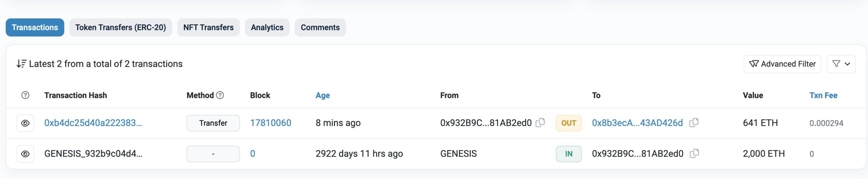This screenshot has height=179, width=868.
Task: Click the Advanced Filter button
Action: (782, 64)
